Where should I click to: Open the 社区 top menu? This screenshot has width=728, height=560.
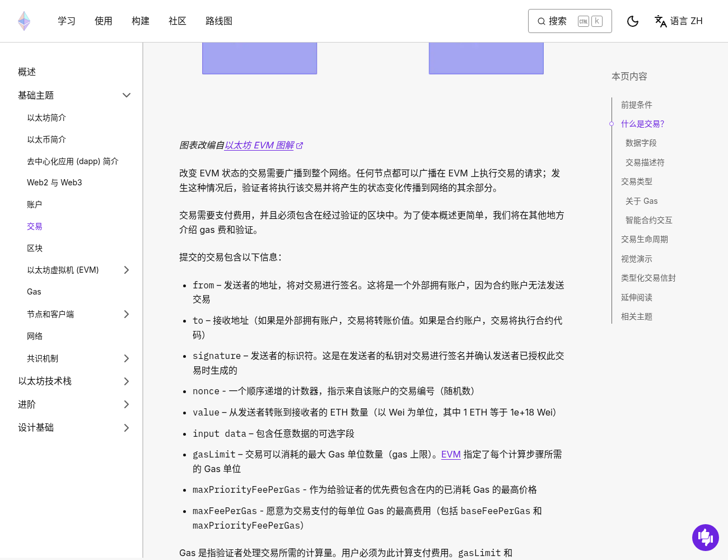tap(178, 21)
